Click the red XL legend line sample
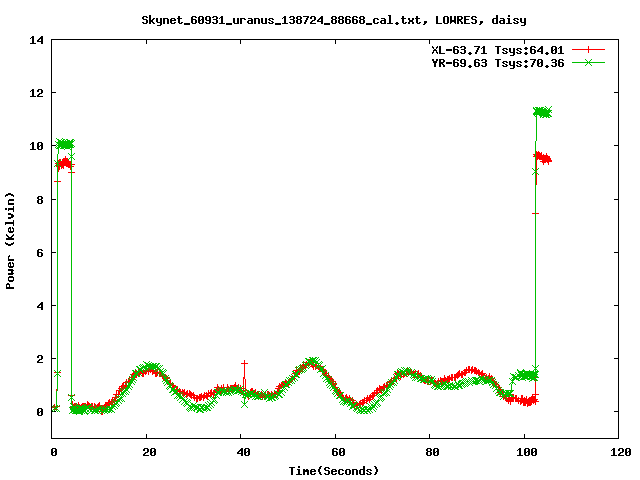Screen dimensions: 640x480 click(x=588, y=50)
